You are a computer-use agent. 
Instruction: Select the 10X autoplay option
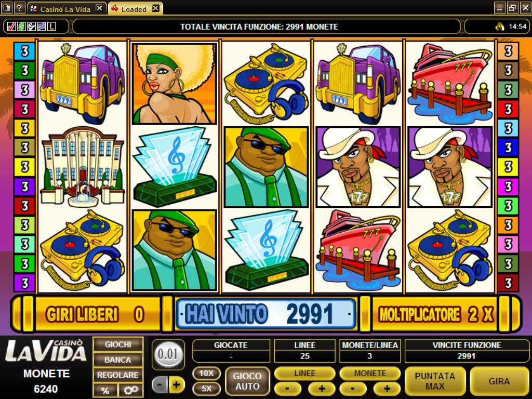(206, 374)
